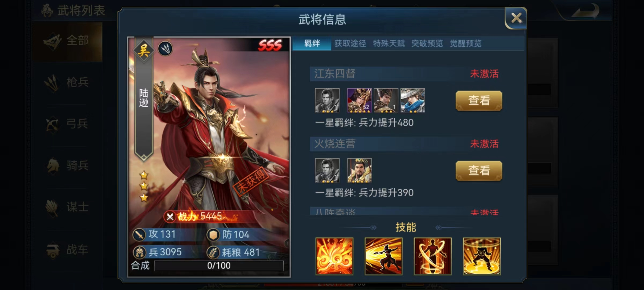Viewport: 644px width, 290px height.
Task: Switch to the 获取途径 tab
Action: [350, 43]
